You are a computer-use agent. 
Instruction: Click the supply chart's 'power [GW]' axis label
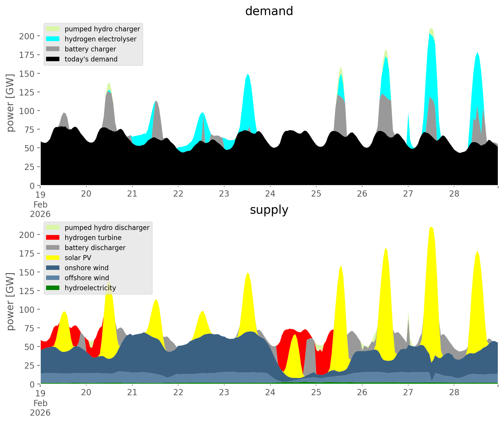coord(10,302)
